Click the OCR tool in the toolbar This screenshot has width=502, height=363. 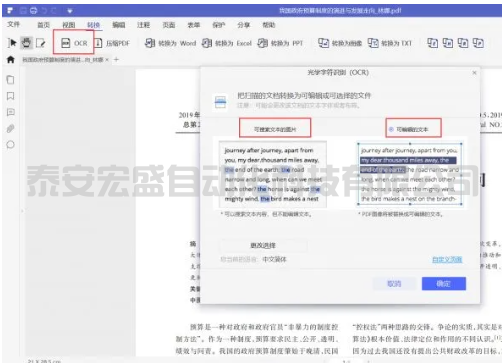(x=74, y=43)
